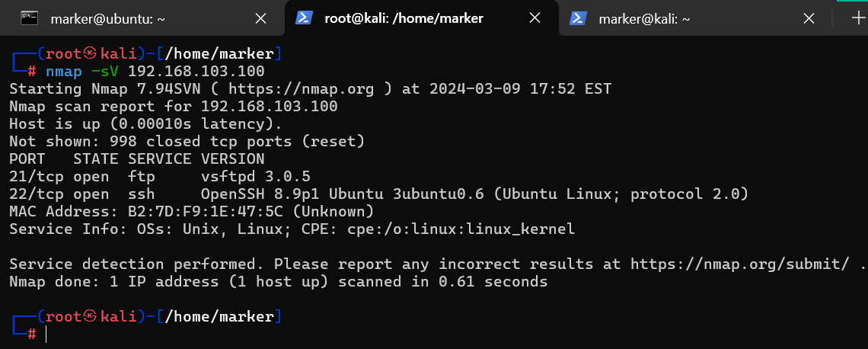Select the root@kali: /home/marker tab
The image size is (868, 349).
(404, 18)
